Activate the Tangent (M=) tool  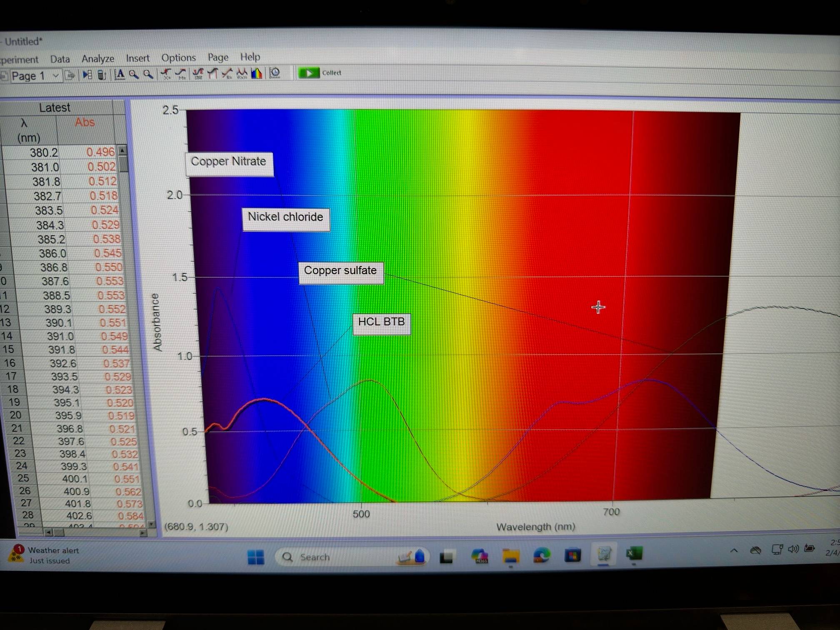pos(181,74)
